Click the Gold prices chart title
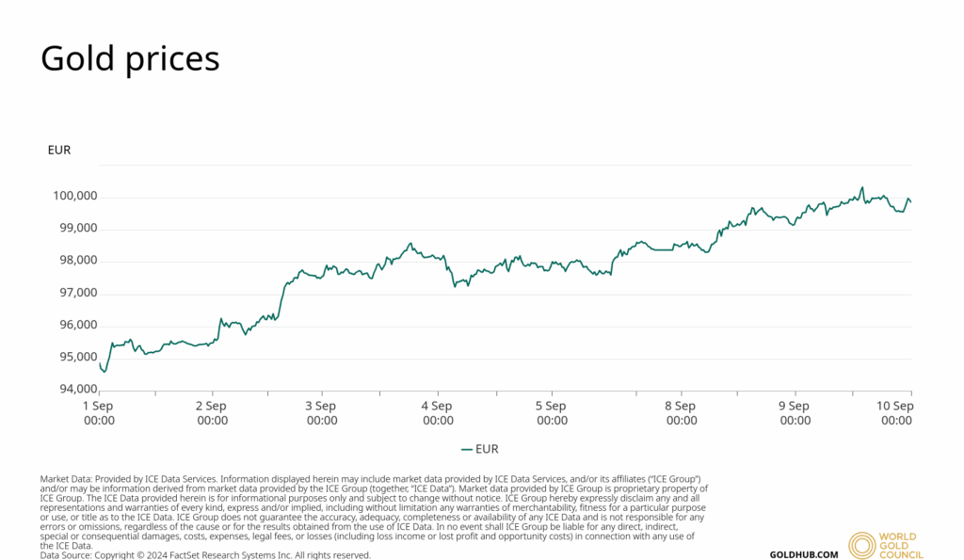The height and width of the screenshot is (560, 964). (x=130, y=59)
